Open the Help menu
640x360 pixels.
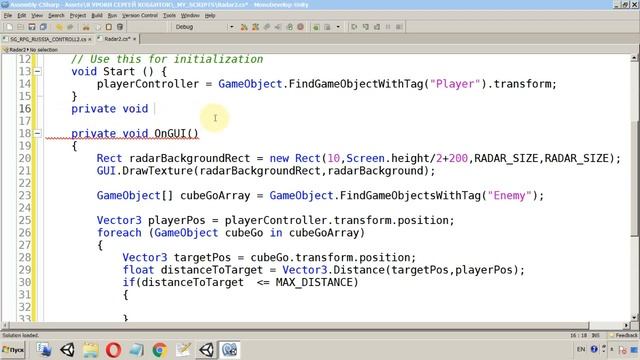210,16
